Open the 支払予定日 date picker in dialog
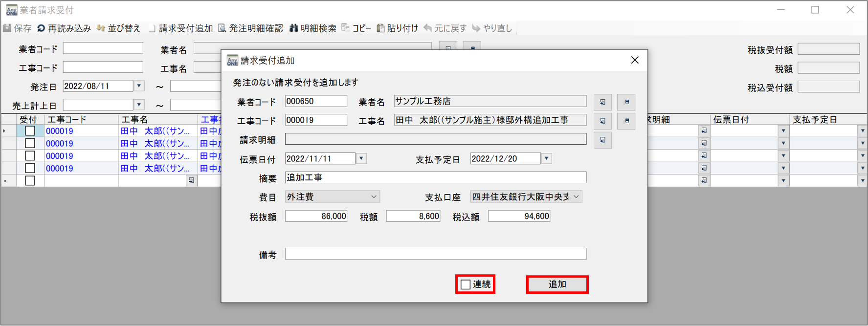This screenshot has width=868, height=326. (547, 159)
